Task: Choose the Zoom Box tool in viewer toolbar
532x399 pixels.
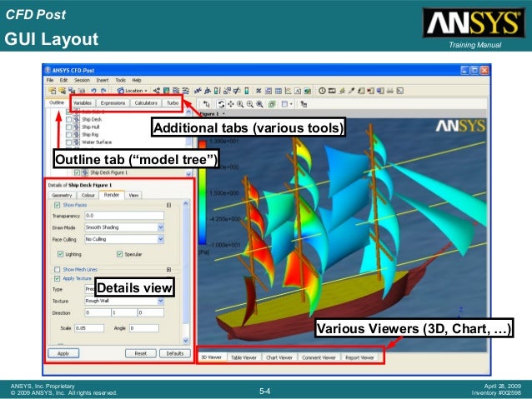Action: click(250, 104)
